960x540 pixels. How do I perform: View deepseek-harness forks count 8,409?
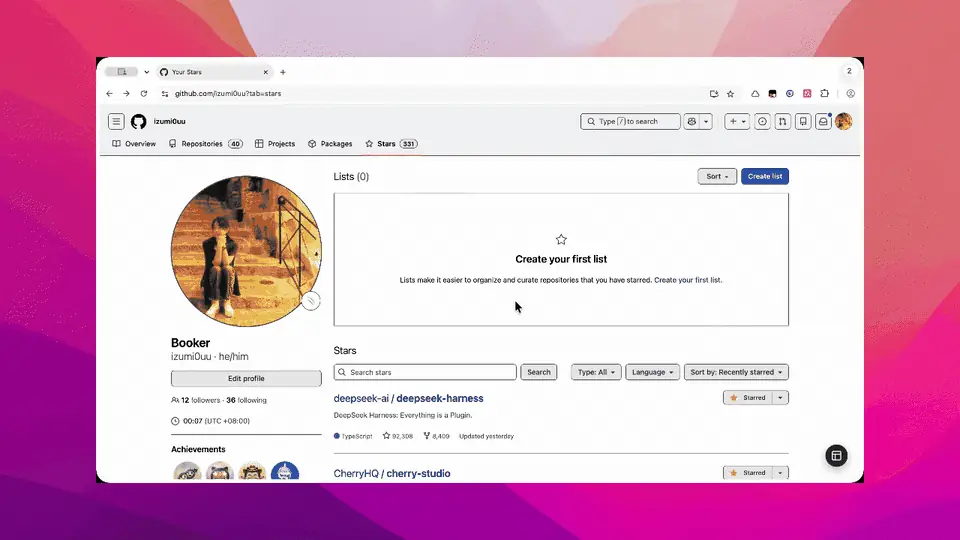(436, 436)
